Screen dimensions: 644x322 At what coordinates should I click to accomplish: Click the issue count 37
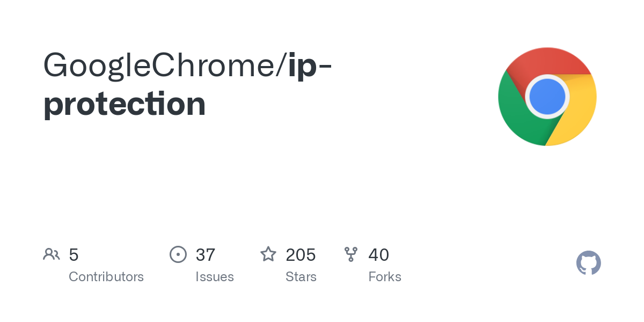pyautogui.click(x=206, y=254)
